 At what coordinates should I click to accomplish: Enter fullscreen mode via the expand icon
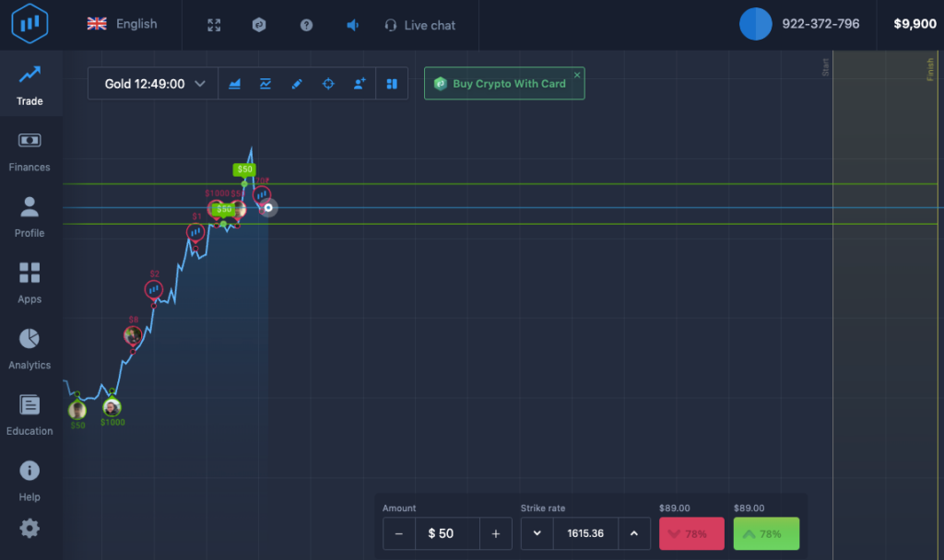pyautogui.click(x=214, y=25)
